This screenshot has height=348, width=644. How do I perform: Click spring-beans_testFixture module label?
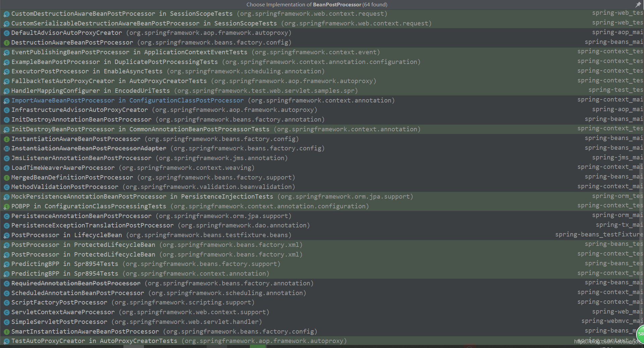(599, 234)
